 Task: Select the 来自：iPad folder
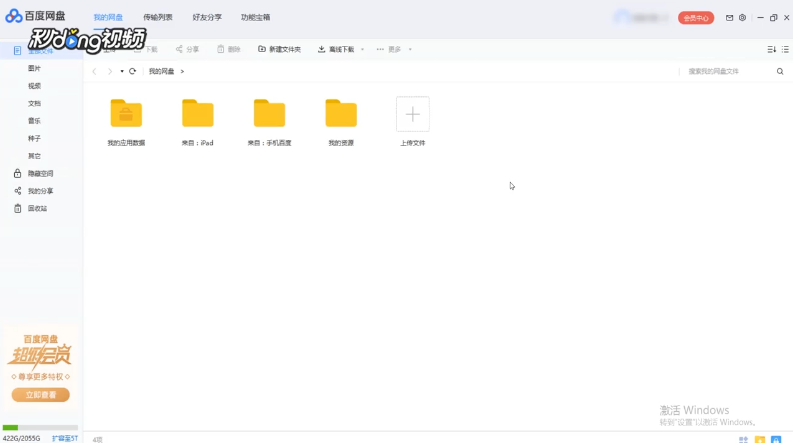coord(198,121)
